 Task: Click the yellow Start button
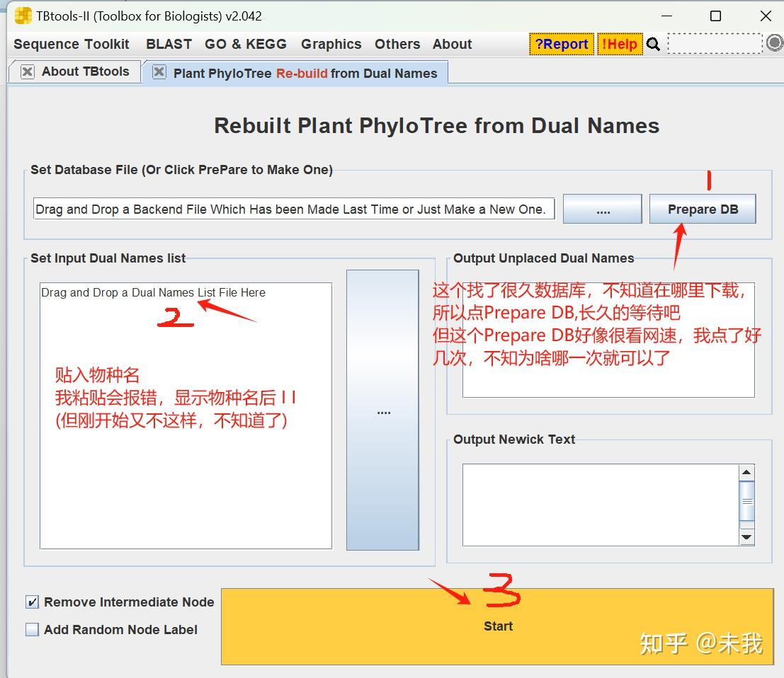497,626
